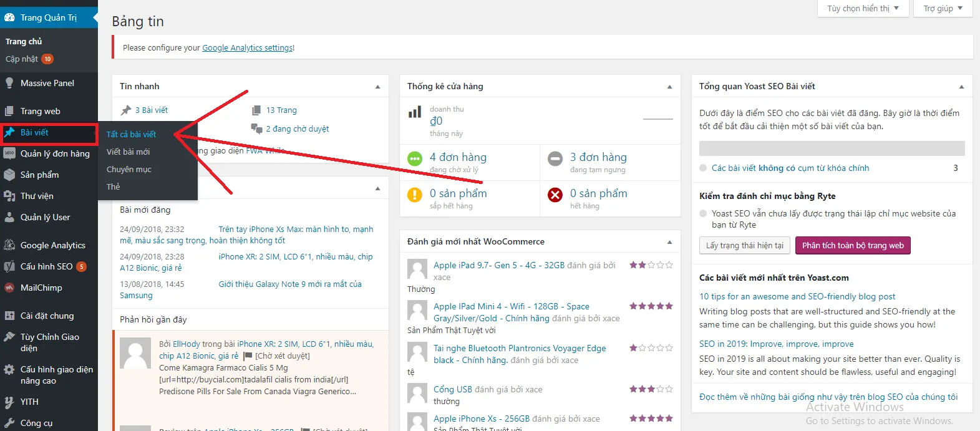Click the WooCommerce icon beside Quản lý đơn hàng
The image size is (980, 431).
pos(9,153)
